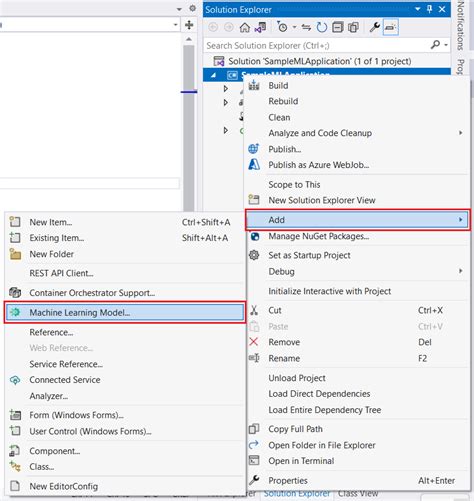Viewport: 474px width, 501px height.
Task: Click User Control (Windows Forms)...
Action: (x=125, y=431)
